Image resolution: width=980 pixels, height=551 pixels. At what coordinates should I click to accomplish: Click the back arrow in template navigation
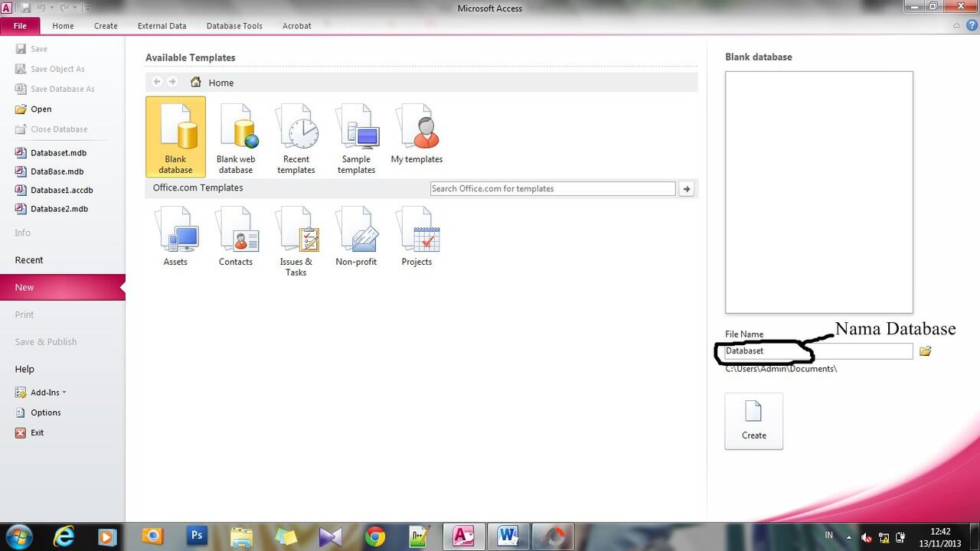157,82
